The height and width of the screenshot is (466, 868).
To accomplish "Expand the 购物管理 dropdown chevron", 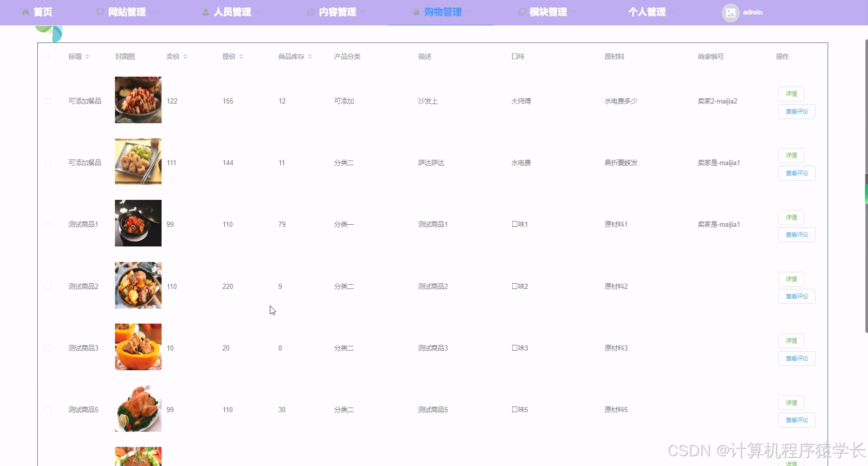I will pyautogui.click(x=468, y=12).
